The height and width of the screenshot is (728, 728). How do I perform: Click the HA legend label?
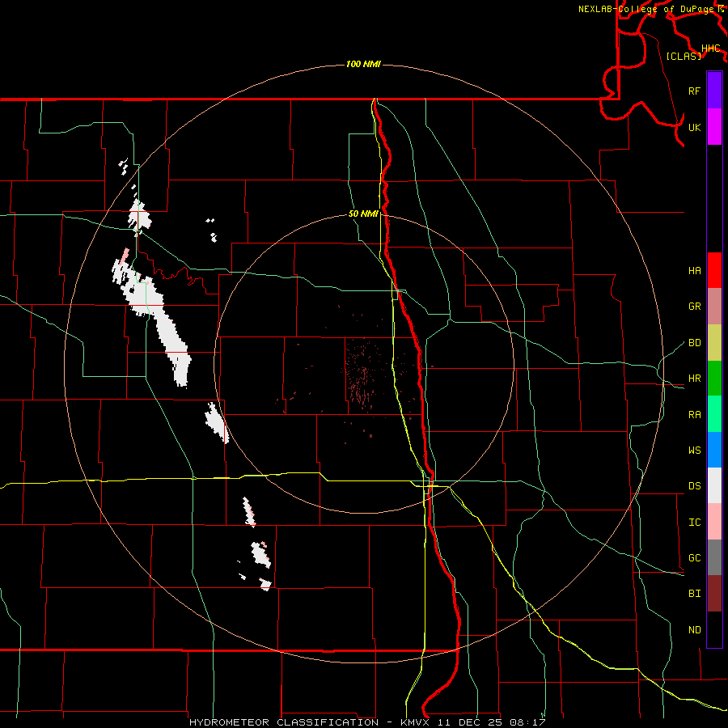coord(694,271)
